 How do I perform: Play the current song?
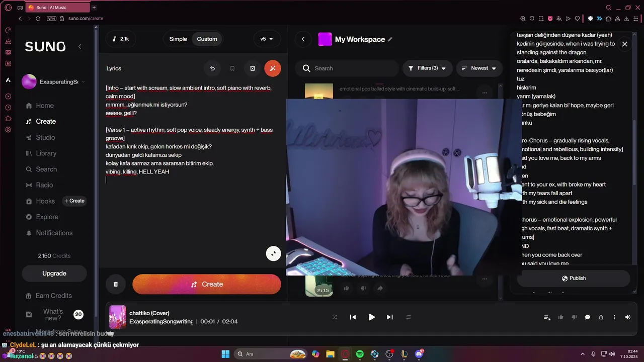(371, 317)
